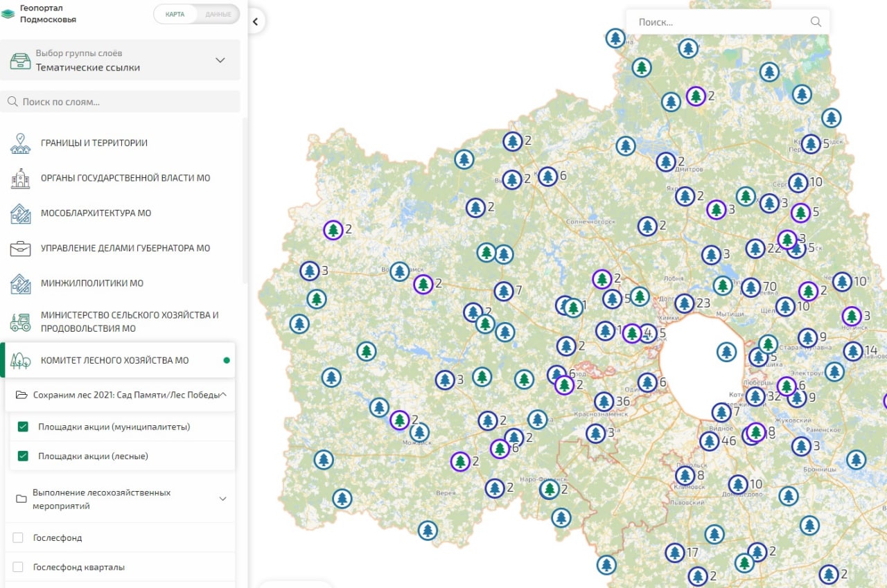Screen dimensions: 887x588
Task: Click the tree cluster marker labeled 32
Action: click(x=755, y=397)
